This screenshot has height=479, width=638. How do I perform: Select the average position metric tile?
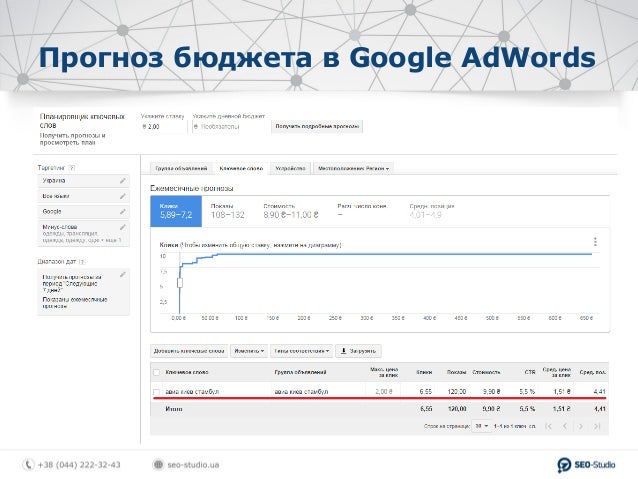(x=431, y=211)
